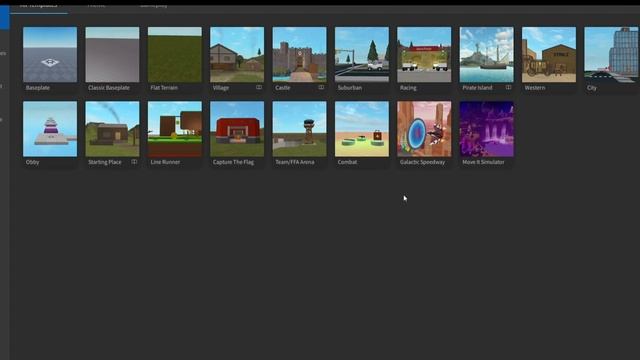This screenshot has width=640, height=360.
Task: Open the Village template thumbnail
Action: coord(237,55)
